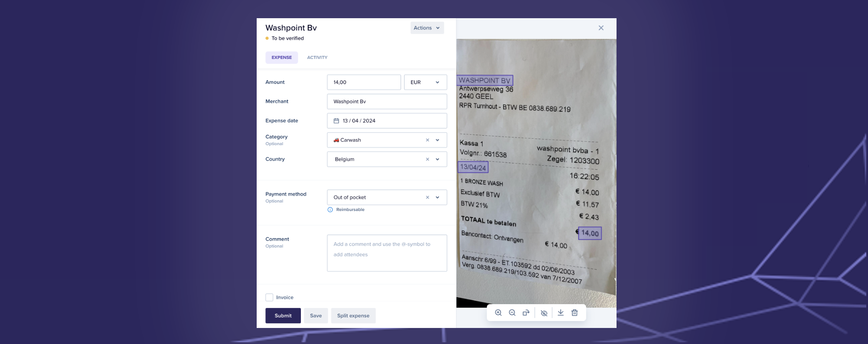The width and height of the screenshot is (868, 344).
Task: Download the receipt image
Action: [x=561, y=313]
